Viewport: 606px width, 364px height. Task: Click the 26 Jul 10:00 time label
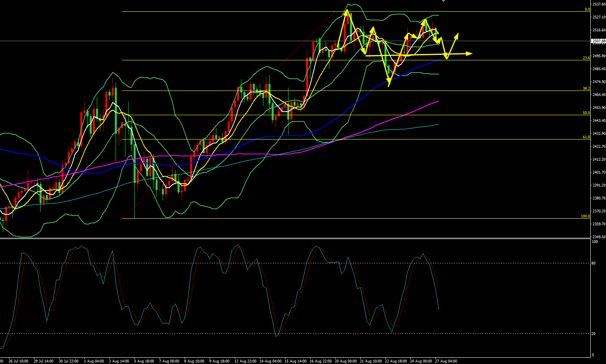coord(18,361)
